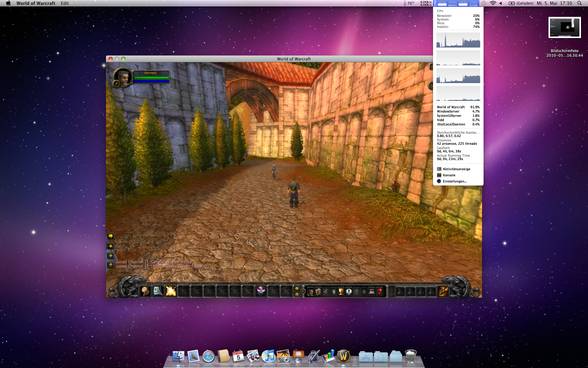Click the CPU meter bars in menu bar

click(x=456, y=3)
